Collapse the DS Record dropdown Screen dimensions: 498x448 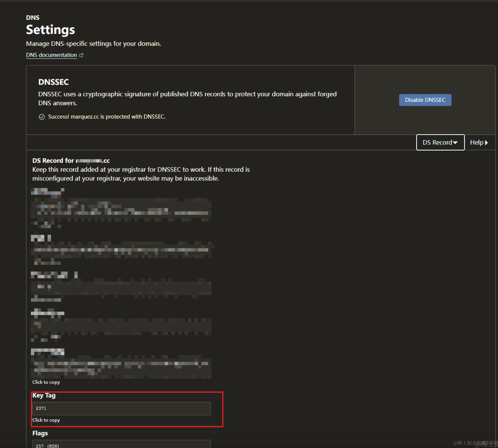point(440,142)
